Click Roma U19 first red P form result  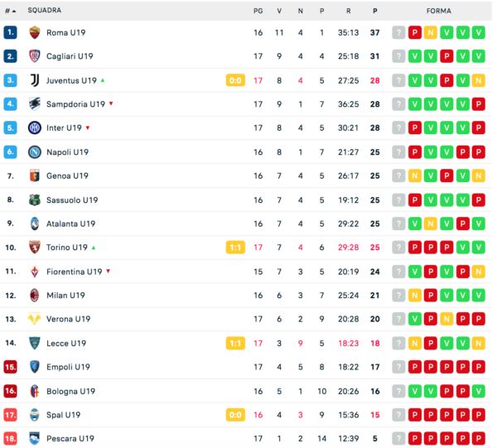[x=415, y=32]
